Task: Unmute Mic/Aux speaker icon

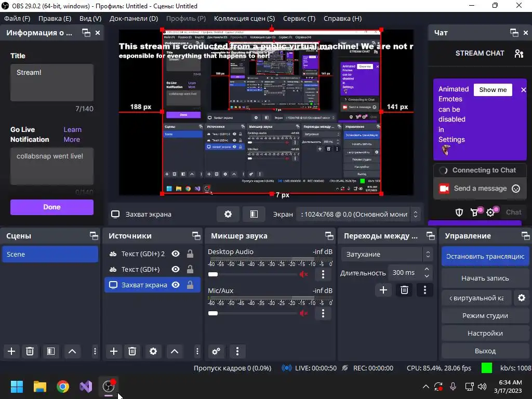Action: (303, 313)
